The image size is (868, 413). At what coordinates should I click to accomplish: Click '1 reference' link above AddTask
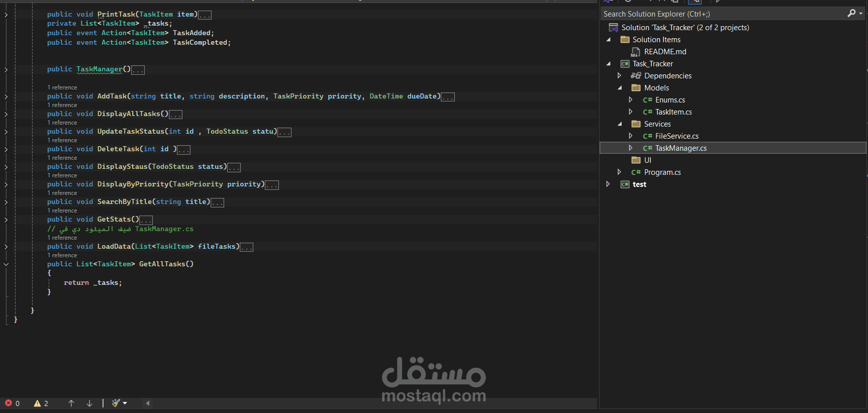click(62, 87)
